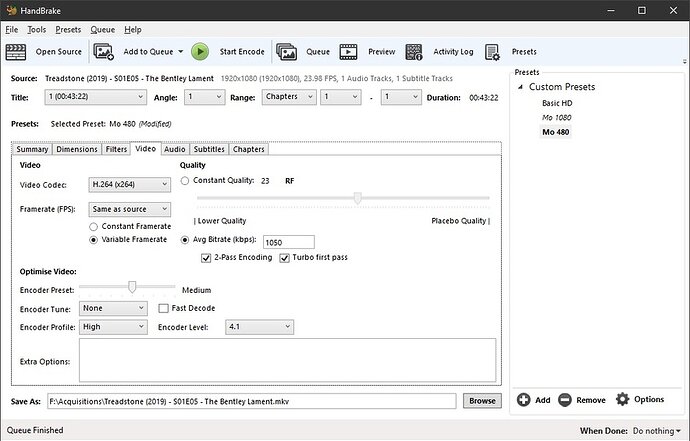The image size is (690, 441).
Task: Switch to the Subtitles tab
Action: pos(209,149)
